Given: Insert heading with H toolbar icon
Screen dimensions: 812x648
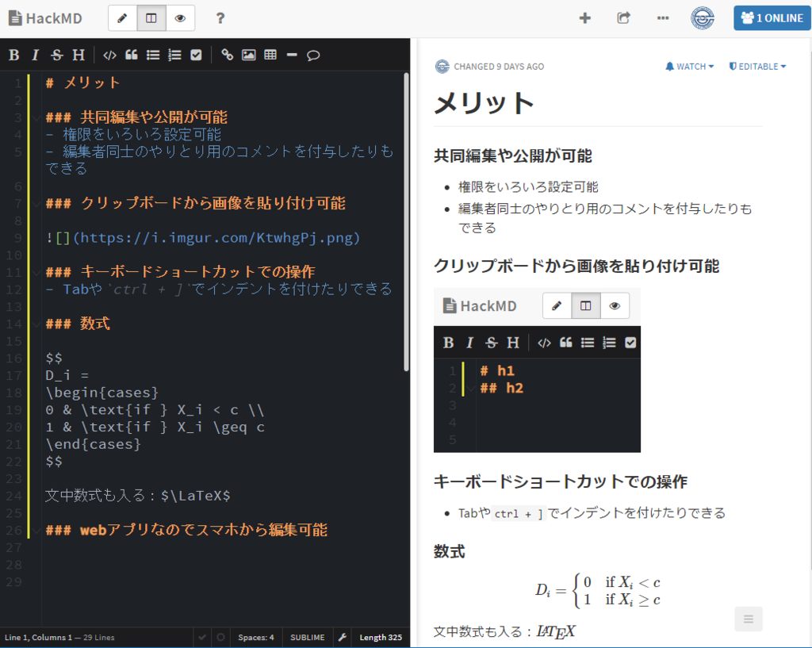Looking at the screenshot, I should 79,55.
